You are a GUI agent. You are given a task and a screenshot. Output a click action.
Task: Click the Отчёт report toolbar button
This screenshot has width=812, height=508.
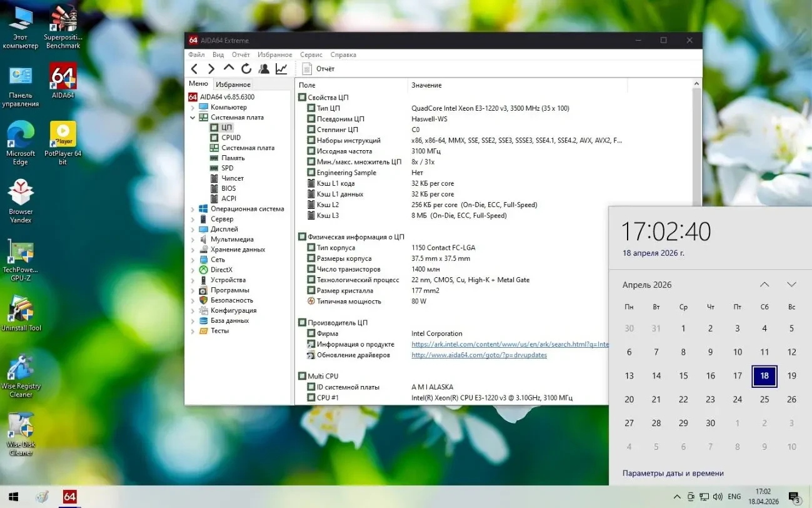(318, 69)
